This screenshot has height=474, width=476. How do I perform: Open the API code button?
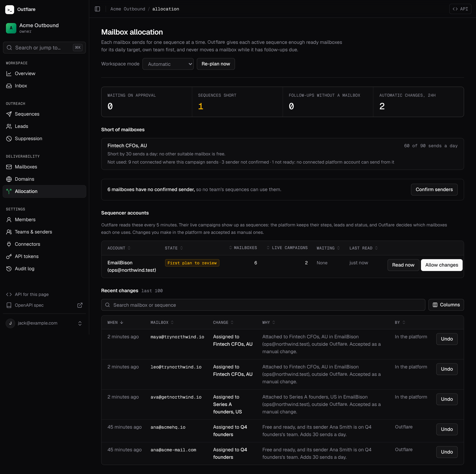tap(460, 9)
